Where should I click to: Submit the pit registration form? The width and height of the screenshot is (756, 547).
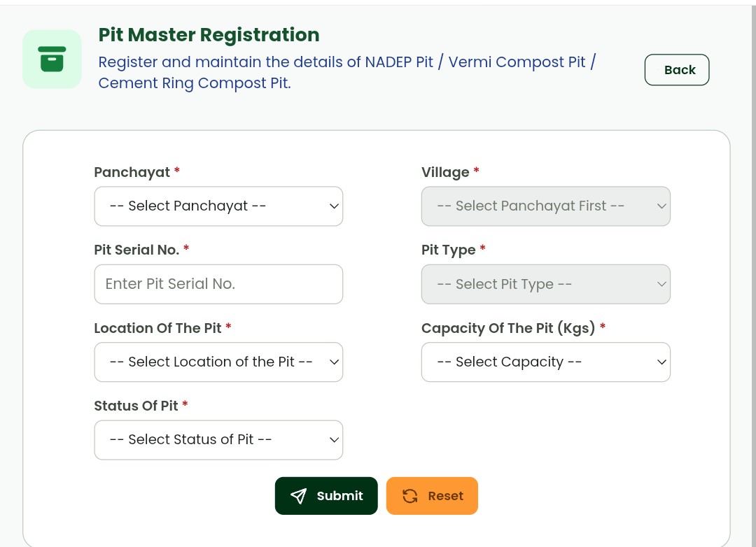click(x=326, y=496)
